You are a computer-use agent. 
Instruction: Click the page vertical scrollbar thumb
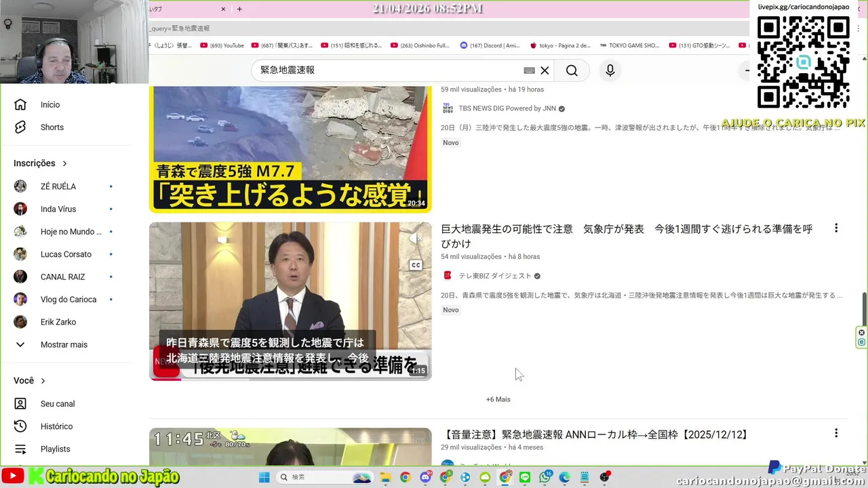point(864,309)
